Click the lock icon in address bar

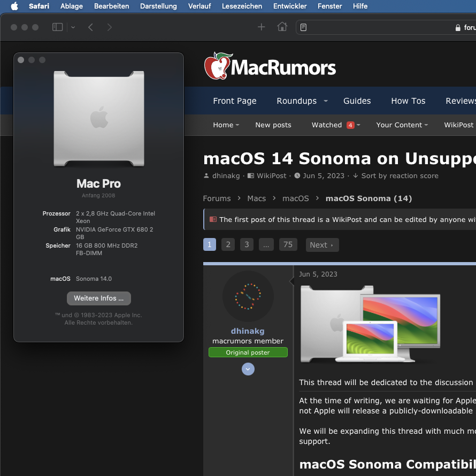[x=458, y=28]
